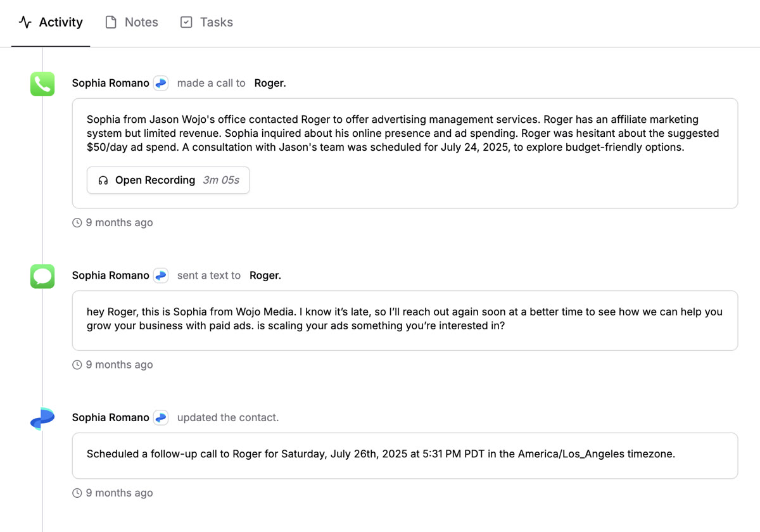The height and width of the screenshot is (532, 760).
Task: Click Sophia Romano name in call entry
Action: pyautogui.click(x=111, y=84)
